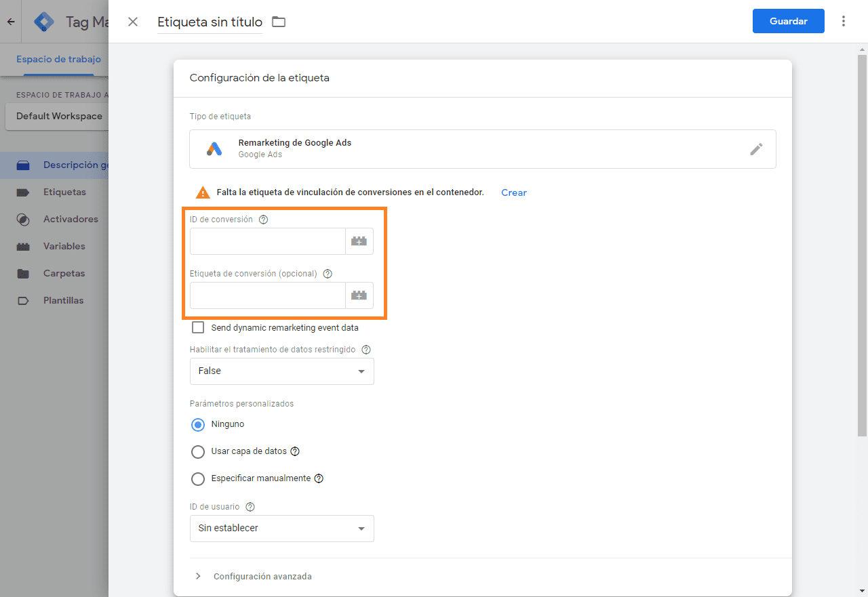The image size is (868, 597).
Task: Click the Crear link to create conversion linker
Action: (513, 192)
